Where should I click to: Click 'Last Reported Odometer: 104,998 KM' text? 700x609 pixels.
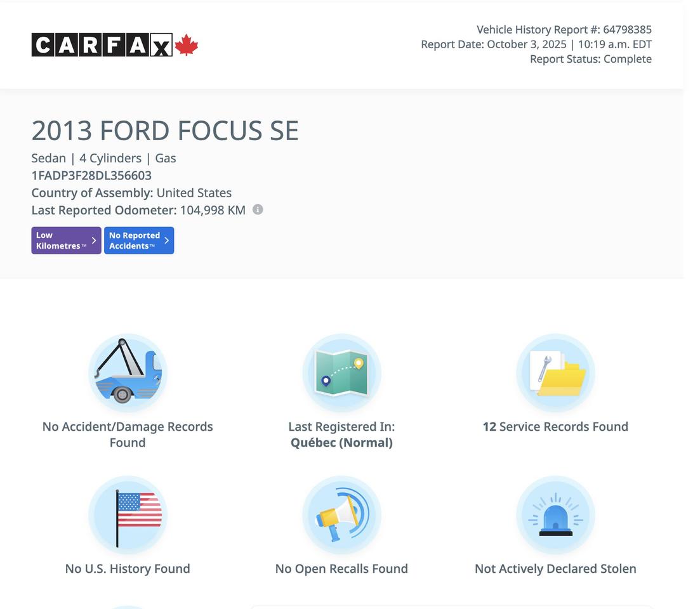pos(138,210)
